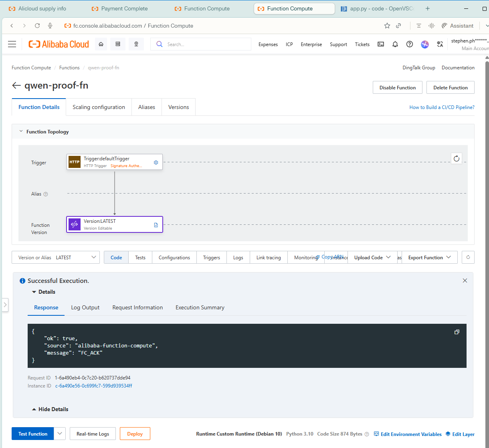Image resolution: width=489 pixels, height=448 pixels.
Task: Open the Logs tab
Action: 238,257
